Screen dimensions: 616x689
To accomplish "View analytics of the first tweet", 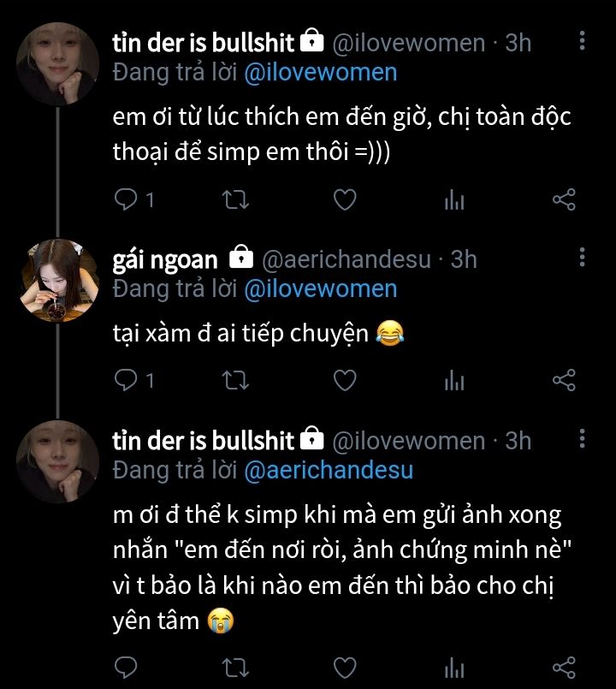I will (x=454, y=200).
